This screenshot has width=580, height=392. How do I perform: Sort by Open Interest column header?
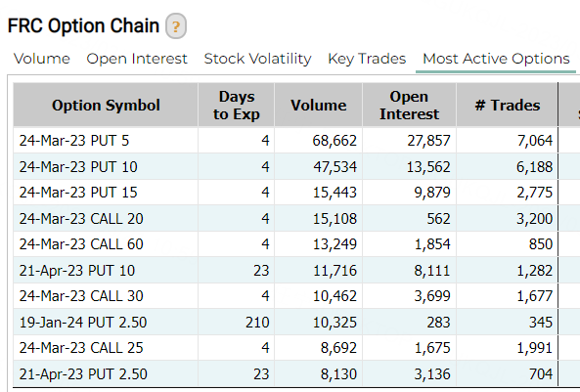pyautogui.click(x=409, y=105)
